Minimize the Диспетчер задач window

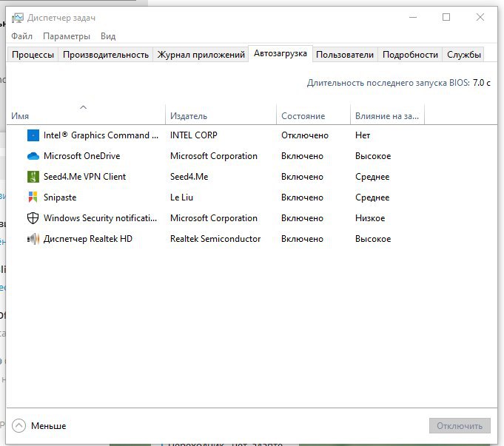[x=413, y=17]
